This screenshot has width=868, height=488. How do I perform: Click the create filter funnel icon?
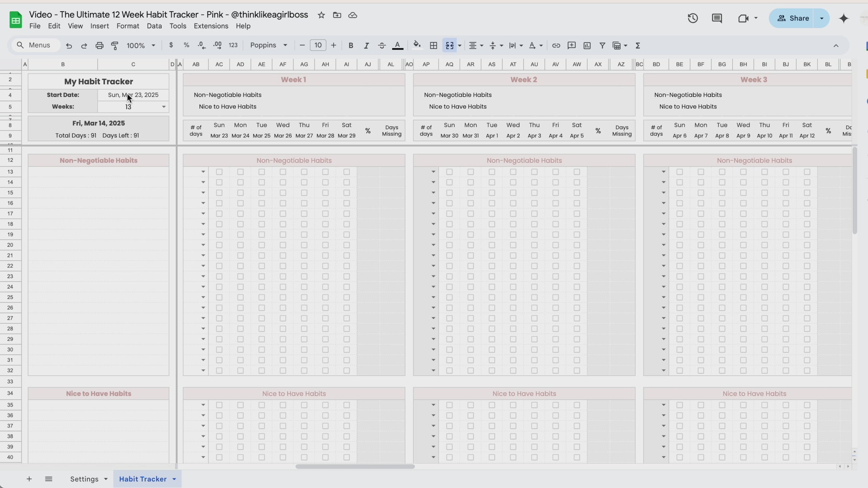[602, 45]
